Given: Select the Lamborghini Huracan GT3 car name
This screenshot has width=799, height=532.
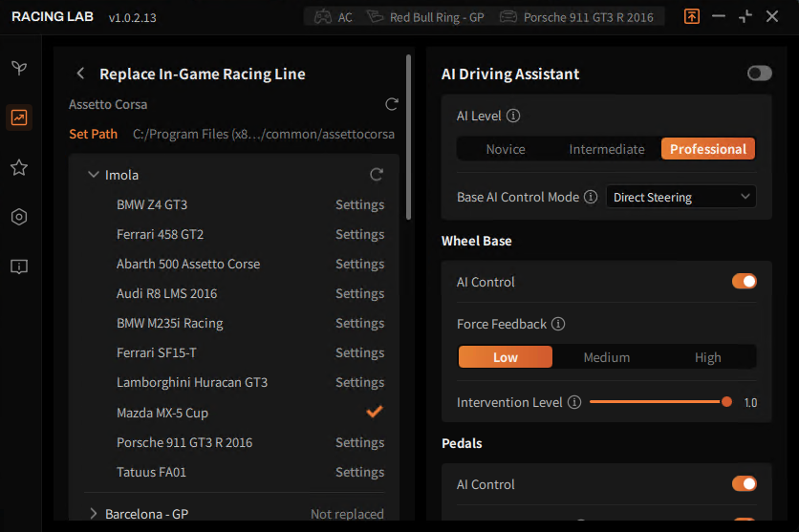Looking at the screenshot, I should click(191, 382).
